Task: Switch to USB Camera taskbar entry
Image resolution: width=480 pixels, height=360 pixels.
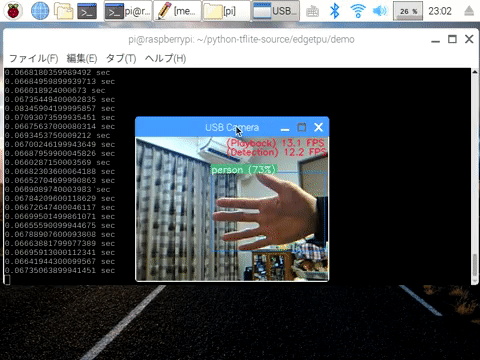Action: tap(275, 11)
